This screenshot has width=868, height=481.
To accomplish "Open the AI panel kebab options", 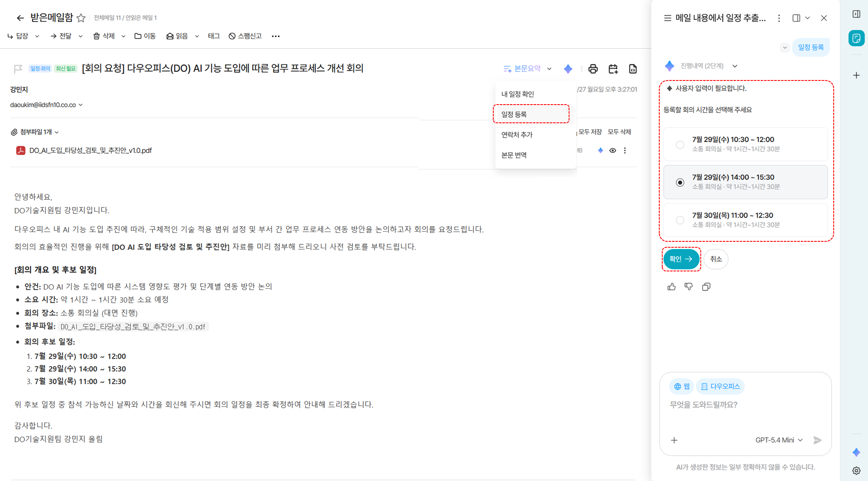I will 779,18.
